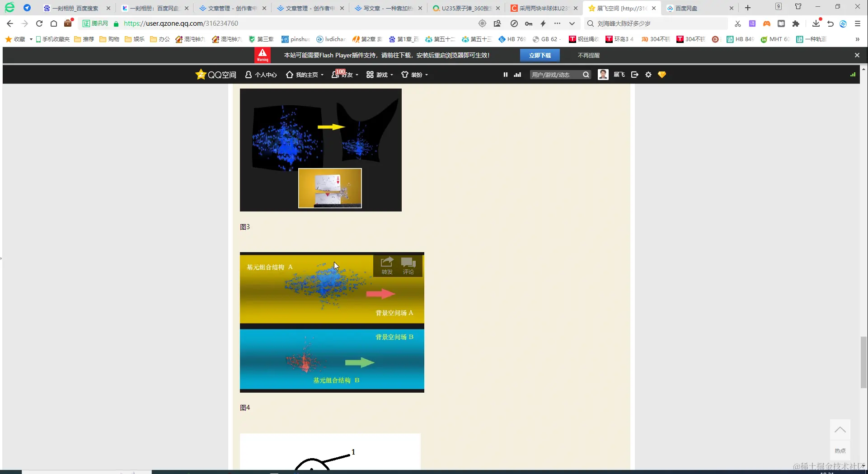Open the 娱乐 bookmarks folder
This screenshot has height=474, width=868.
(135, 39)
